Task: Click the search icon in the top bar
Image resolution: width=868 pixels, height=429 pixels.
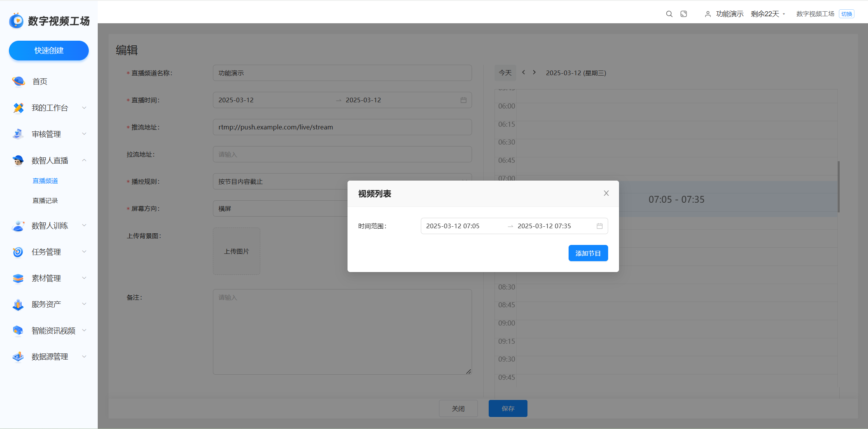Action: [669, 14]
